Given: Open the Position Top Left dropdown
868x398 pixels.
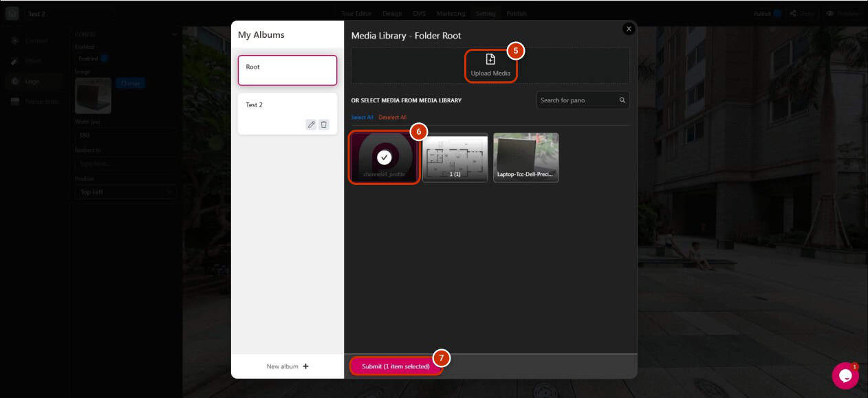Looking at the screenshot, I should [x=125, y=192].
